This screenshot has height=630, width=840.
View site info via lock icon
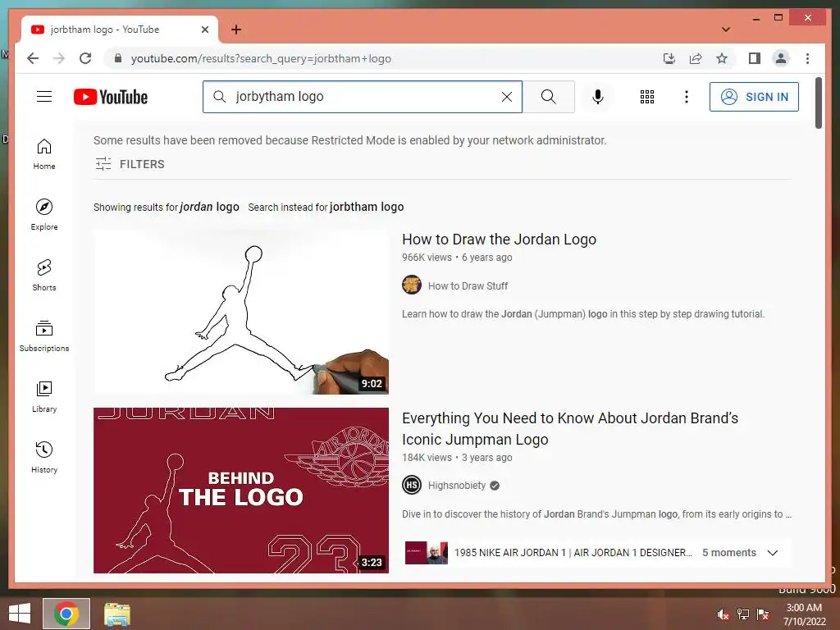click(x=118, y=58)
